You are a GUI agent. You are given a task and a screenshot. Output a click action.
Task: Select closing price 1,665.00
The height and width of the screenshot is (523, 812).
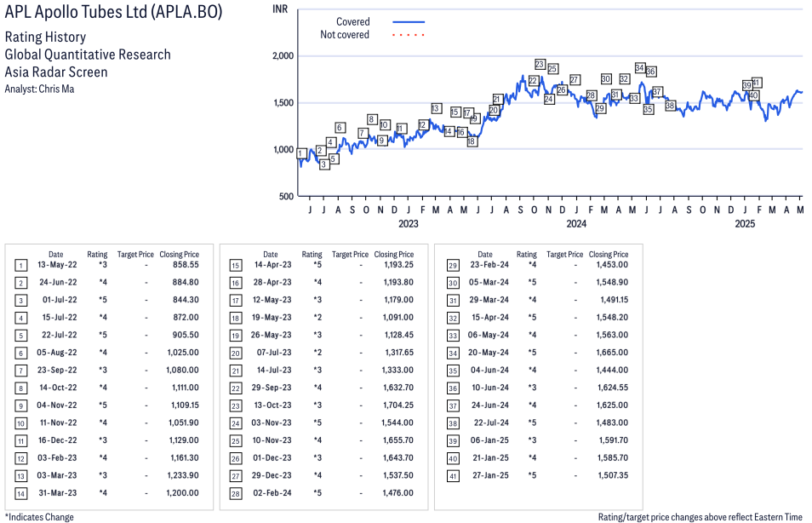tap(612, 353)
